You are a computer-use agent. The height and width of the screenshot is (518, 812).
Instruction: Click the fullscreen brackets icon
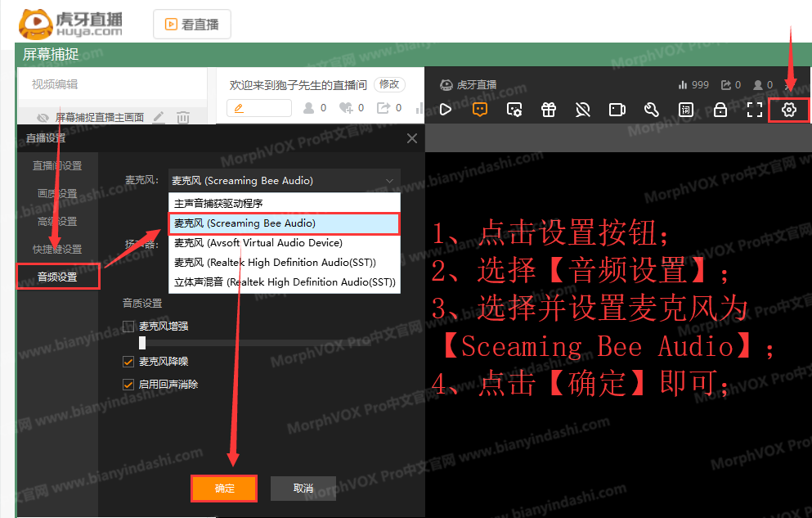pyautogui.click(x=754, y=110)
